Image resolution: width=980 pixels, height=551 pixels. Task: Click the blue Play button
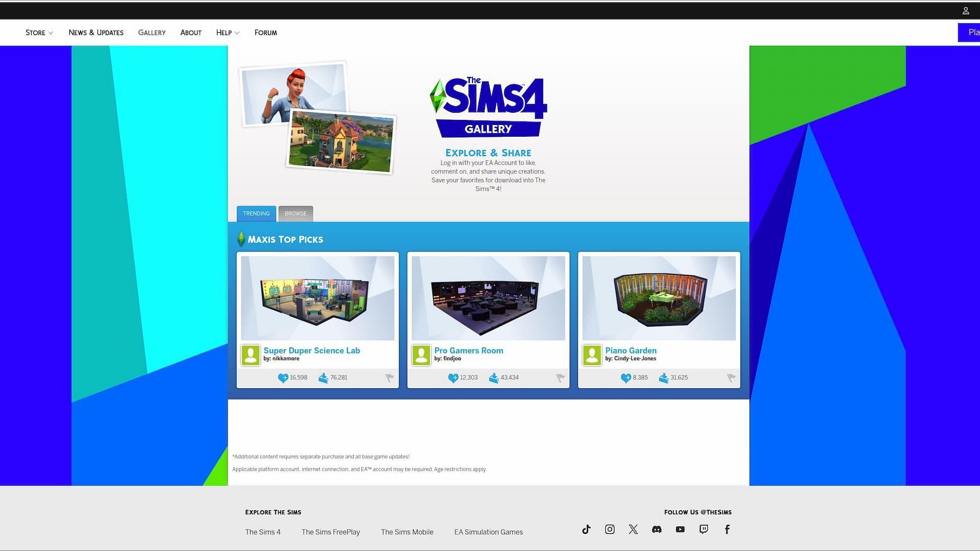coord(969,33)
